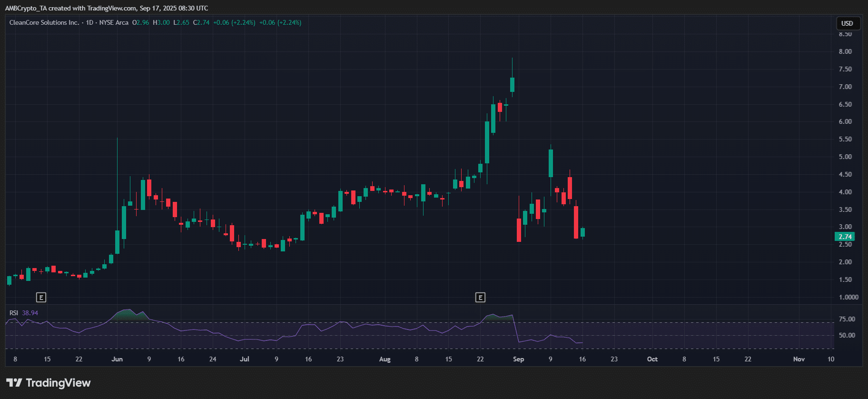Click the 75.00 RSI scale label
Screen dimensions: 868x399
847,319
